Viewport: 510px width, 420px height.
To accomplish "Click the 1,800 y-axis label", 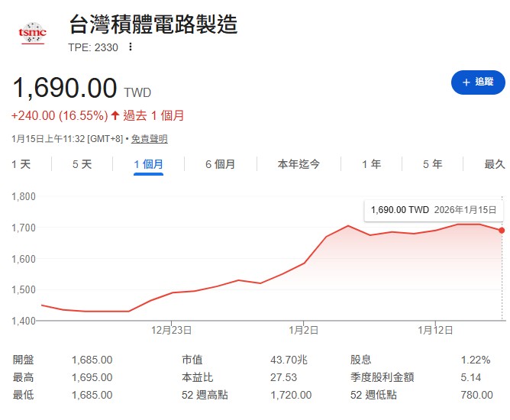I will 24,196.
